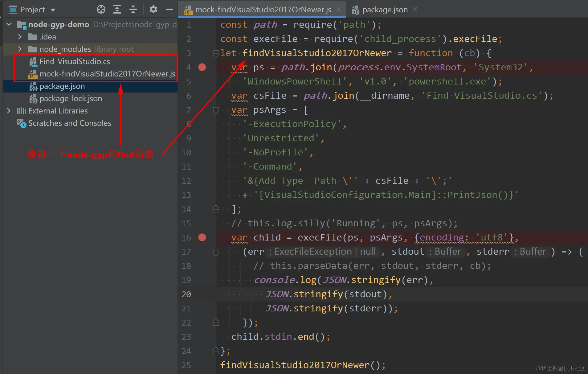The width and height of the screenshot is (588, 374).
Task: Click the Expand All icon in Project toolbar
Action: 117,10
